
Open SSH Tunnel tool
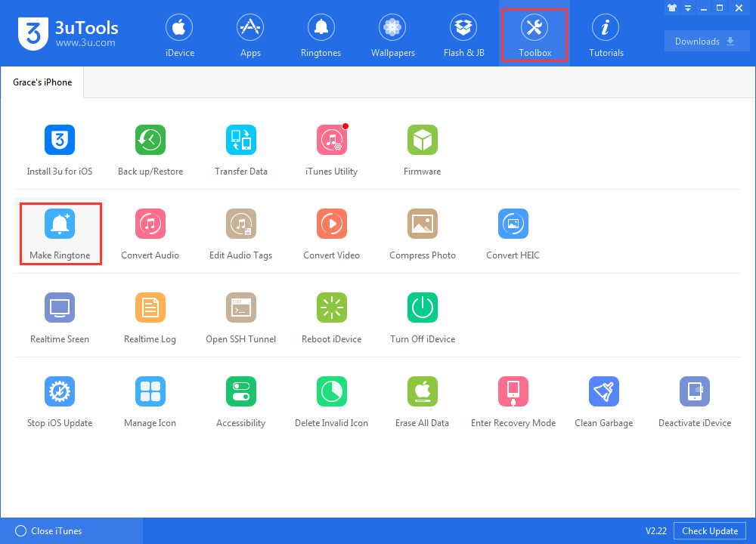[x=241, y=318]
